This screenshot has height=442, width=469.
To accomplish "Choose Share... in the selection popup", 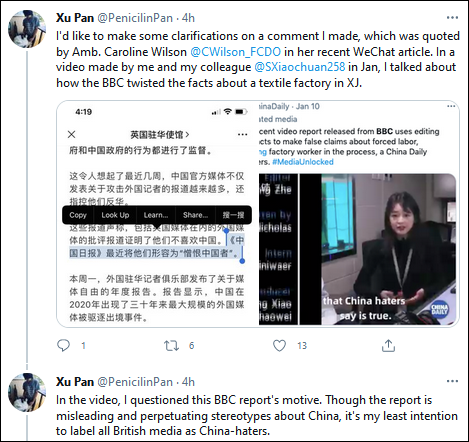I will coord(195,215).
